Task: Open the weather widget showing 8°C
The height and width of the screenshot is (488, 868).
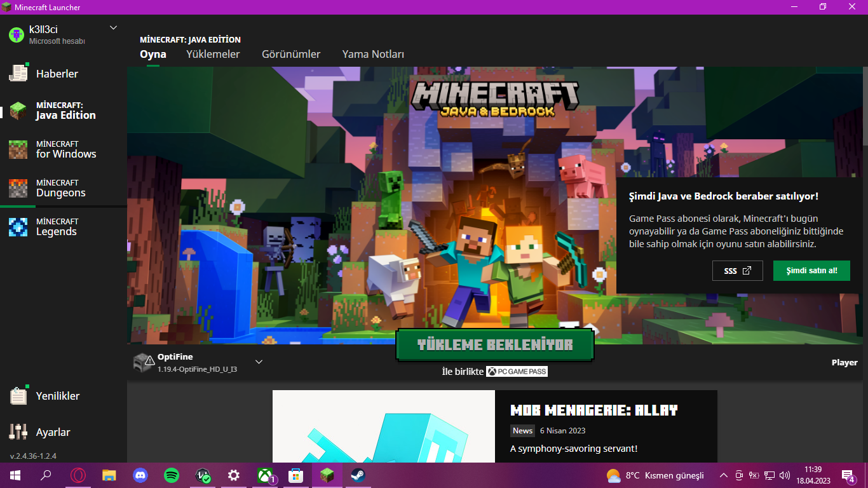Action: [x=655, y=475]
